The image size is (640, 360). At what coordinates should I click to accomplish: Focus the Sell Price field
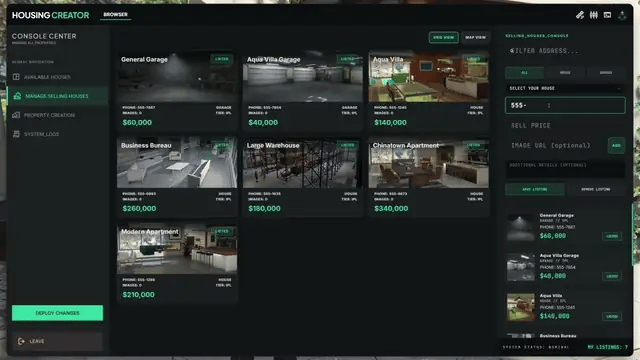565,125
